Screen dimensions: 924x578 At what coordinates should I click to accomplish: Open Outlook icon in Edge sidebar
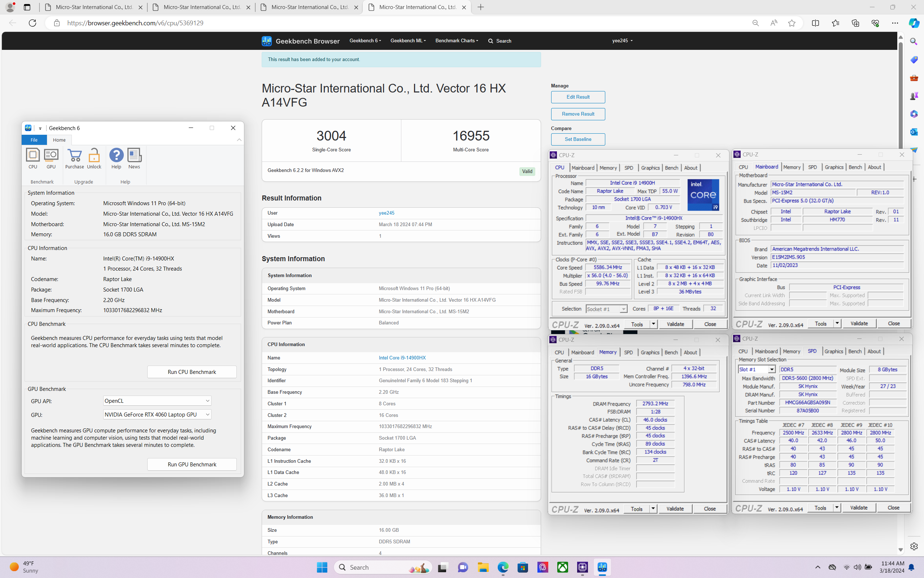pyautogui.click(x=914, y=132)
